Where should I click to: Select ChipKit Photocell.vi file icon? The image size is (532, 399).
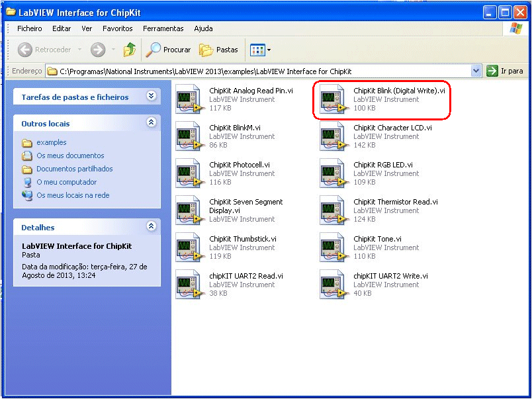(190, 174)
